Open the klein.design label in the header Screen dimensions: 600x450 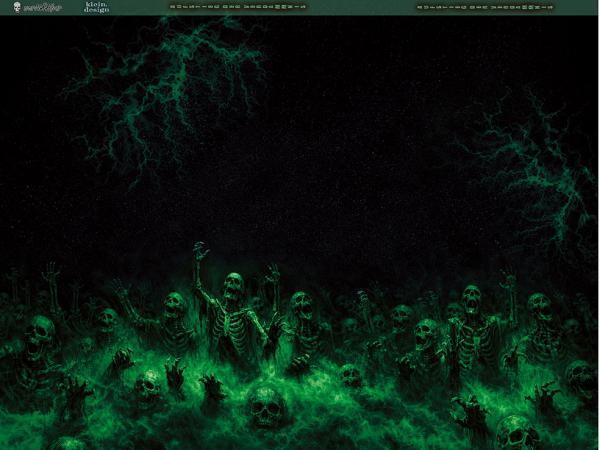tap(96, 7)
